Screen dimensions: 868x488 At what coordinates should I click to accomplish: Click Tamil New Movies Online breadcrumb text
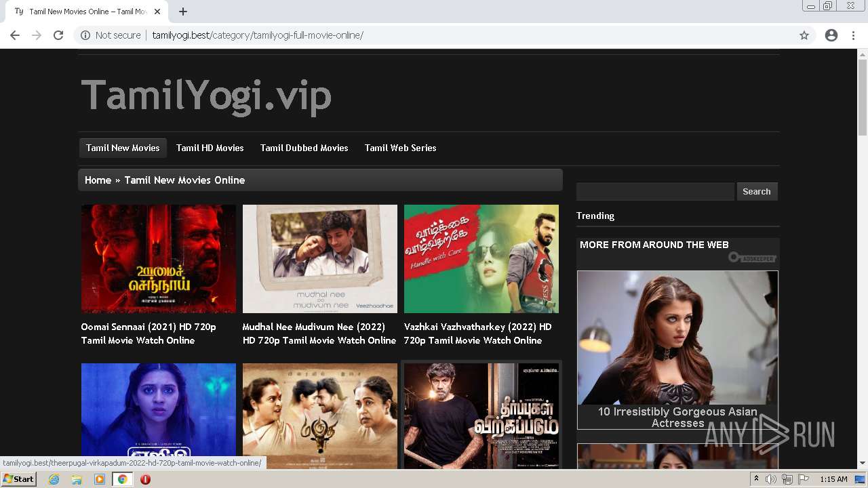click(184, 180)
